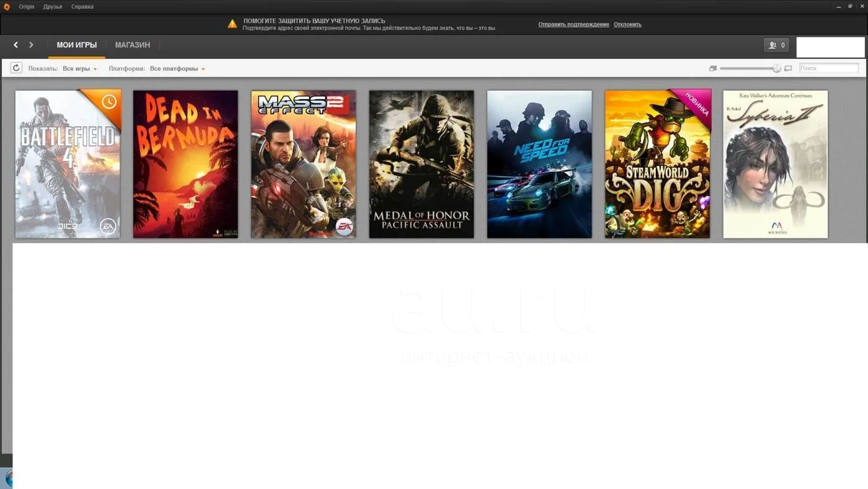Go forward with the right arrow

(31, 45)
